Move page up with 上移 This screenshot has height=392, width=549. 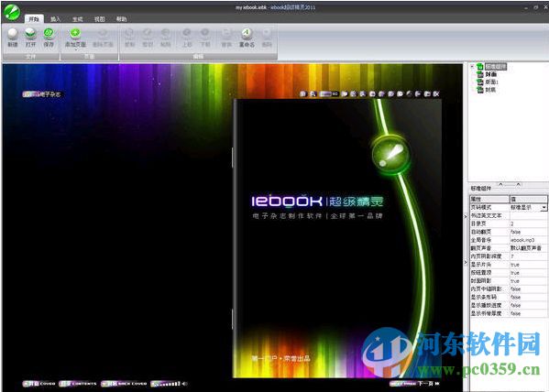187,38
